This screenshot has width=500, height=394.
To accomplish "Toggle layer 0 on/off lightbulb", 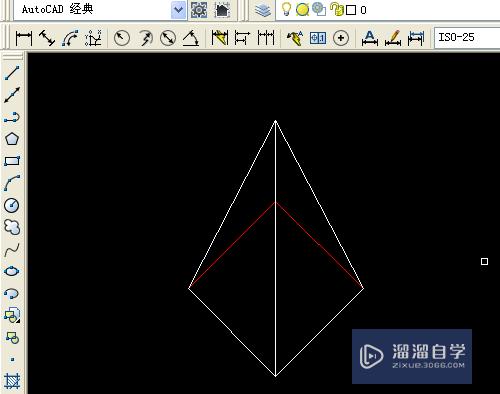I will coord(286,9).
